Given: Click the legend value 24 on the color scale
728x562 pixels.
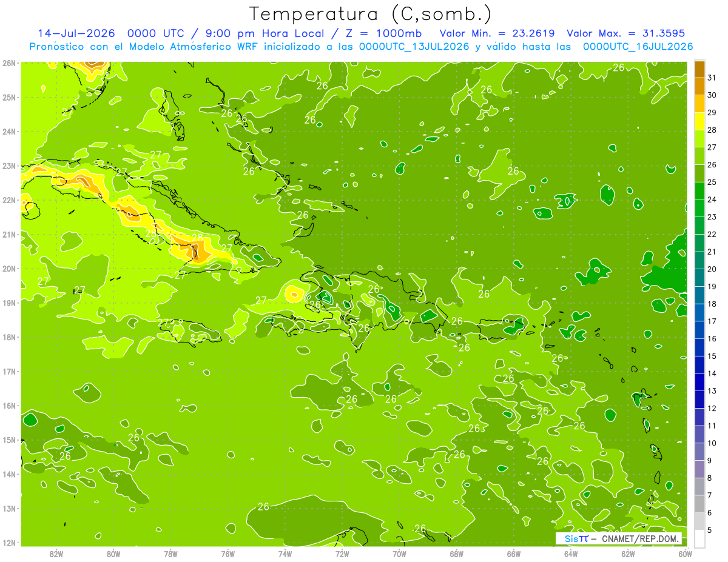Looking at the screenshot, I should pyautogui.click(x=712, y=199).
